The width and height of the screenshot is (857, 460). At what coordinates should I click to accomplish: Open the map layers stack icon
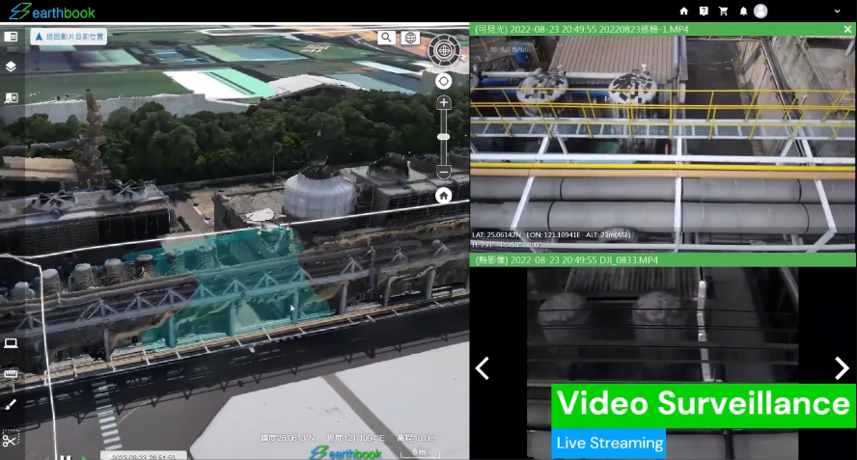pyautogui.click(x=11, y=67)
